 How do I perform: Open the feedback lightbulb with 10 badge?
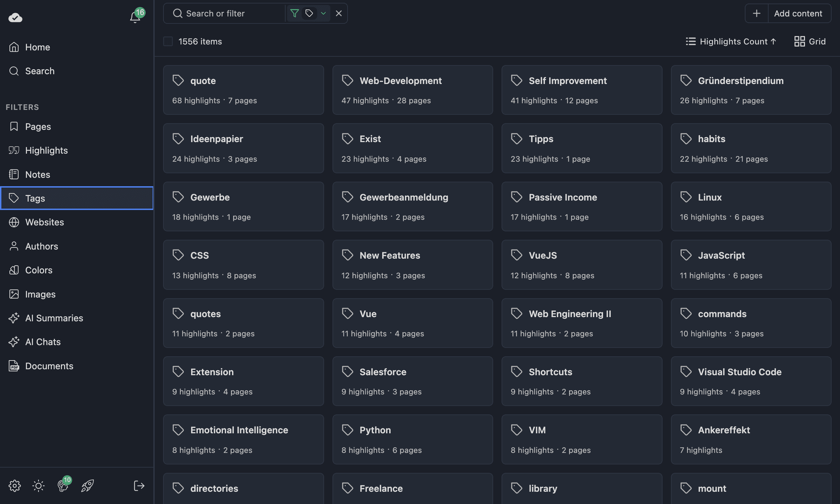[x=63, y=485]
